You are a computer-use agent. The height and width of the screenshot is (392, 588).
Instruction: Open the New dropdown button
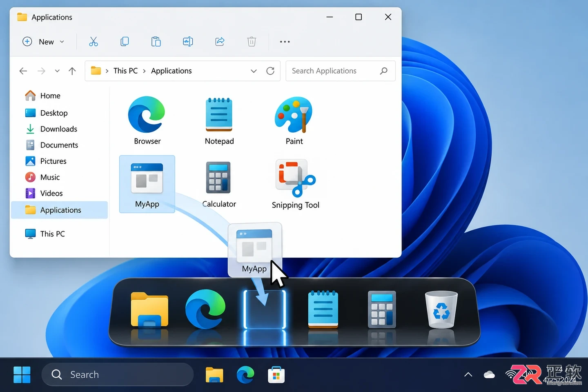43,42
